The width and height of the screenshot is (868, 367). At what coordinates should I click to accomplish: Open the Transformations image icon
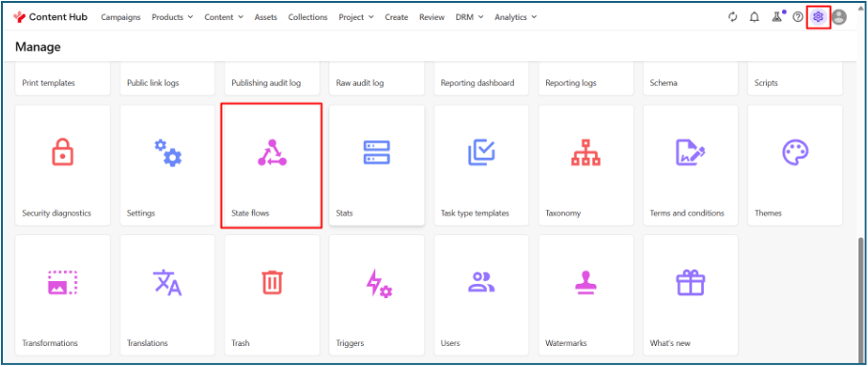[63, 283]
